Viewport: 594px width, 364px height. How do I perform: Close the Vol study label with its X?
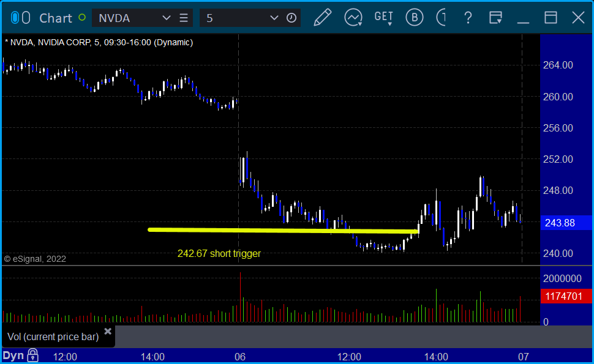point(108,332)
